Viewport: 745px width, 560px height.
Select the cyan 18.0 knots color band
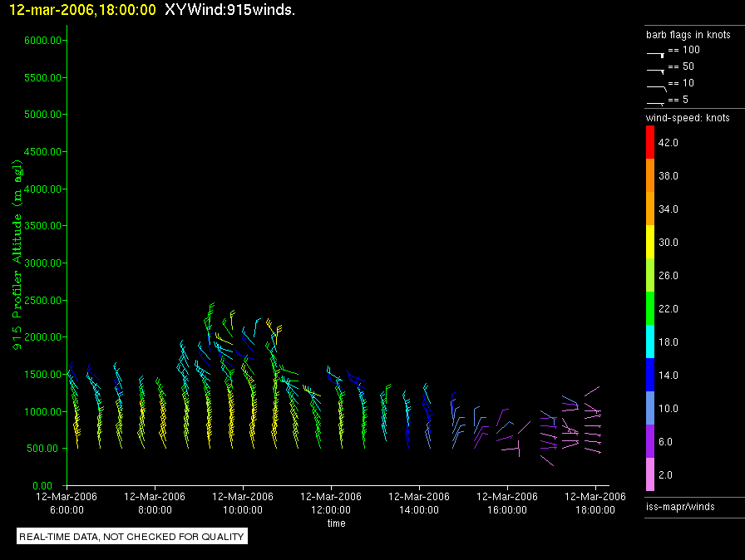pos(650,341)
